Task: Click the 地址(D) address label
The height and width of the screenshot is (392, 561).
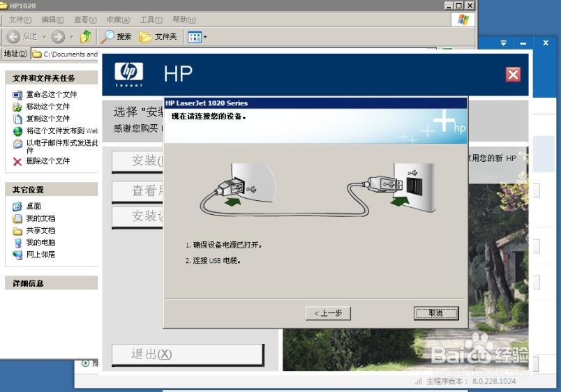Action: point(15,54)
